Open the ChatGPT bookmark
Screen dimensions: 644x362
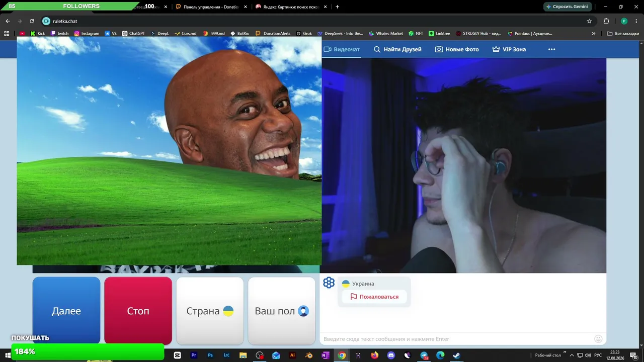tap(133, 33)
